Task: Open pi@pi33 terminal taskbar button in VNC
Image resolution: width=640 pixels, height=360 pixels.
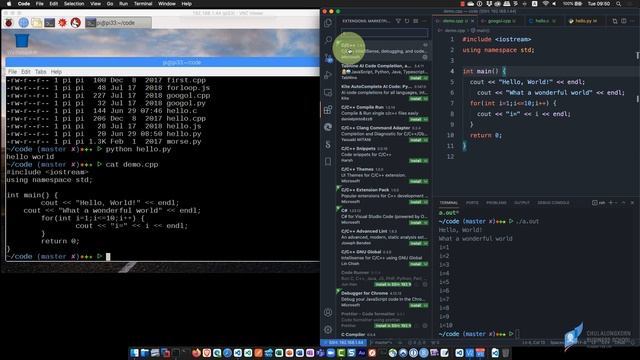Action: point(118,23)
